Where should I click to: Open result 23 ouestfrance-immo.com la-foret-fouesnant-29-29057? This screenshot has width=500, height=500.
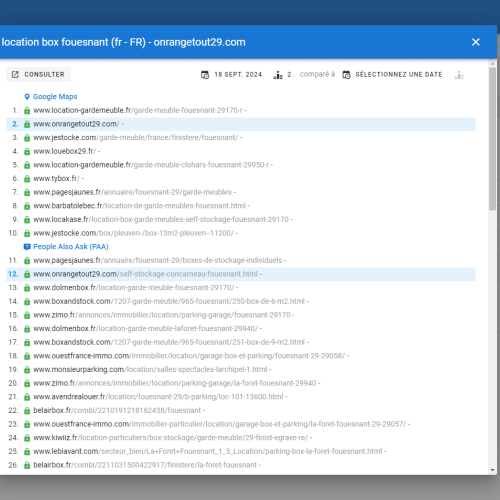tap(220, 424)
